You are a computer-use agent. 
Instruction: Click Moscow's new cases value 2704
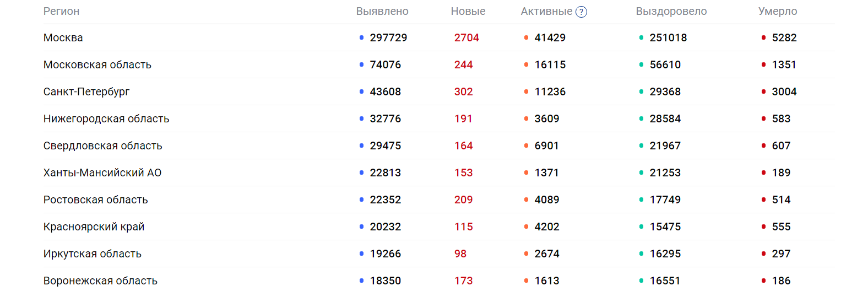click(466, 38)
